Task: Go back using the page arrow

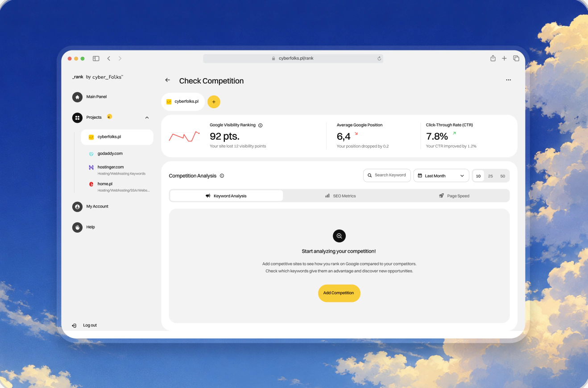Action: (x=168, y=80)
